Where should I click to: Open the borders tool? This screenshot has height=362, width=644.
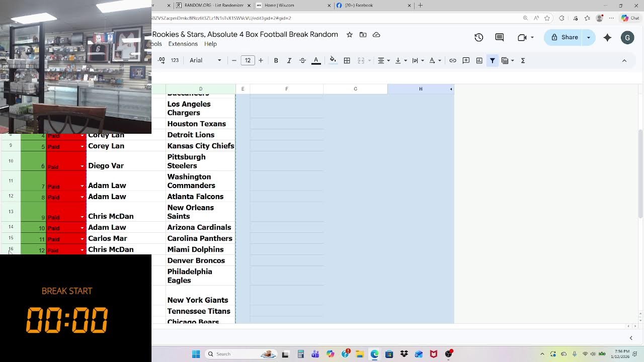(x=347, y=60)
